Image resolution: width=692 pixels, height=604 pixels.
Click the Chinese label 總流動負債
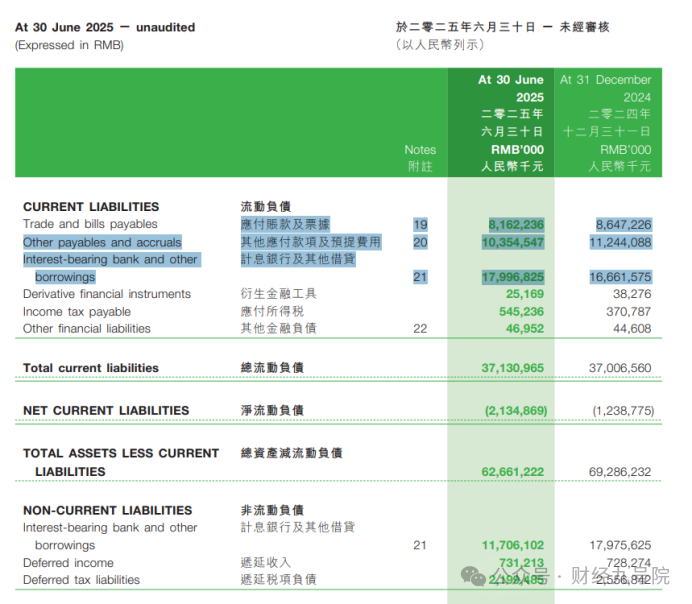[x=272, y=368]
